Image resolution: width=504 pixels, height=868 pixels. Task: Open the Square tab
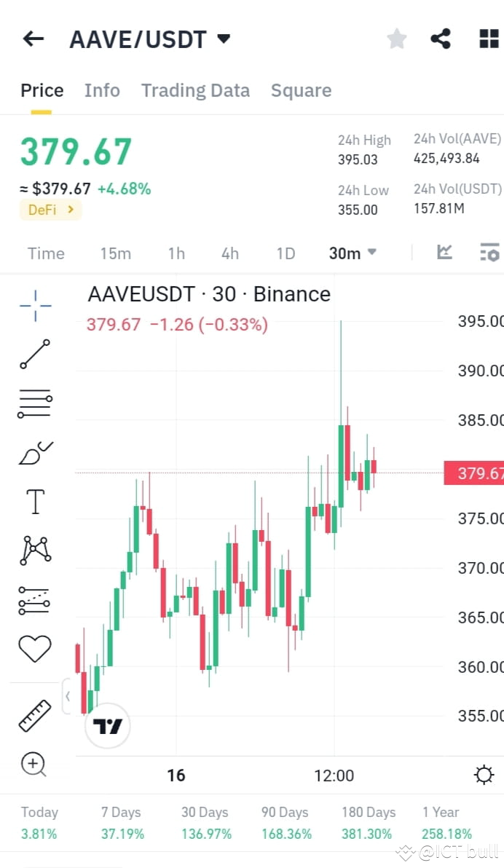coord(301,90)
